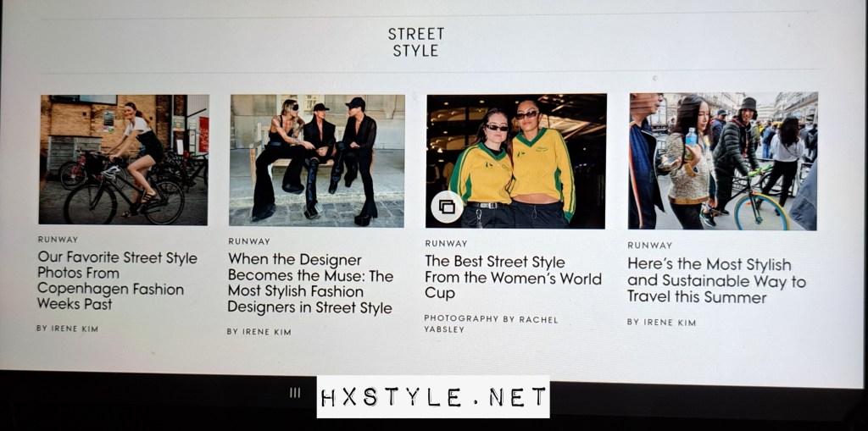Click Runway tag above Copenhagen article

(x=58, y=240)
